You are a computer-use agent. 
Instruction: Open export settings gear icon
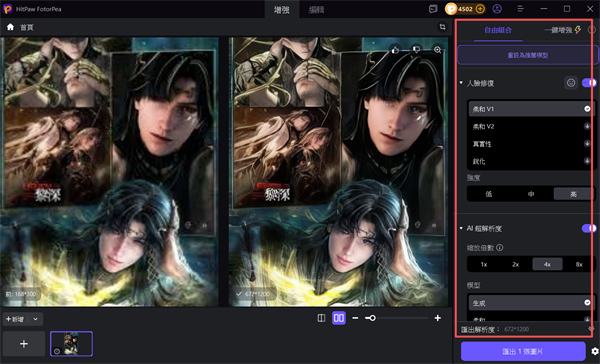click(x=595, y=351)
